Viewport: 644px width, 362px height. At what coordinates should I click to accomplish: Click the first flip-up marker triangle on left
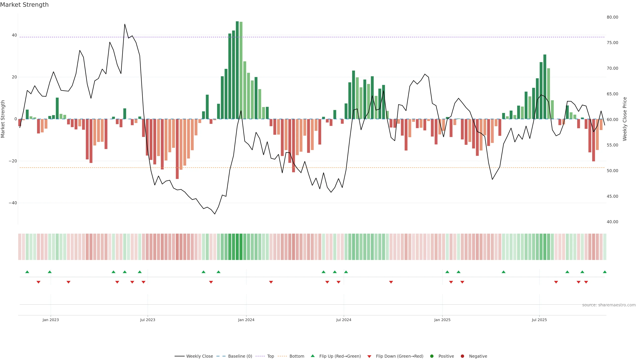27,272
